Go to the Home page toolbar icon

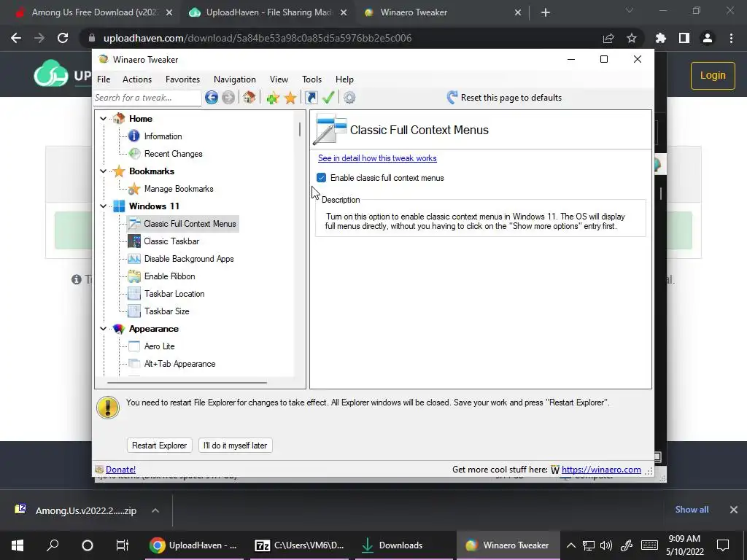(x=249, y=98)
